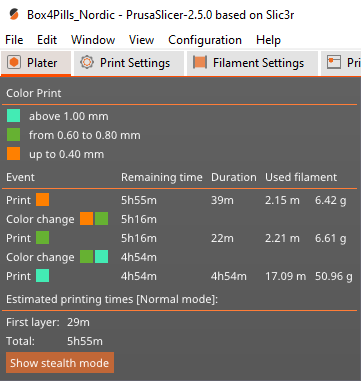This screenshot has height=381, width=361.
Task: Click the Filament Settings spool icon
Action: pos(200,63)
